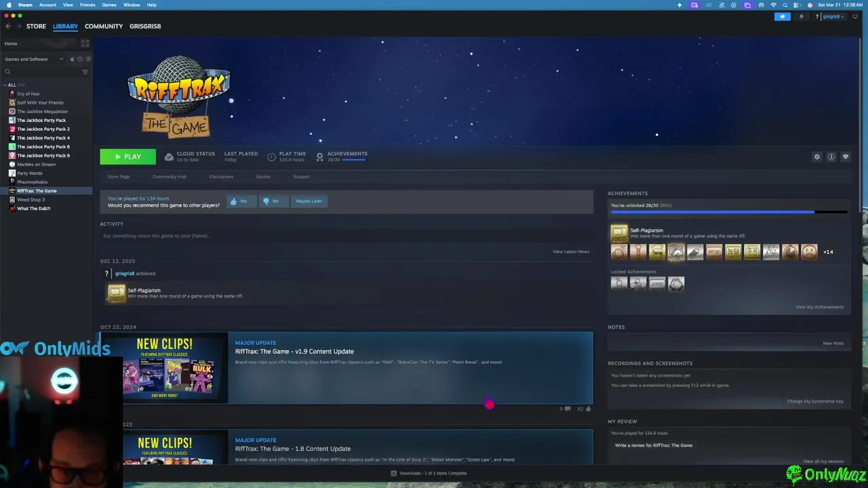Open the Support link

coord(301,177)
